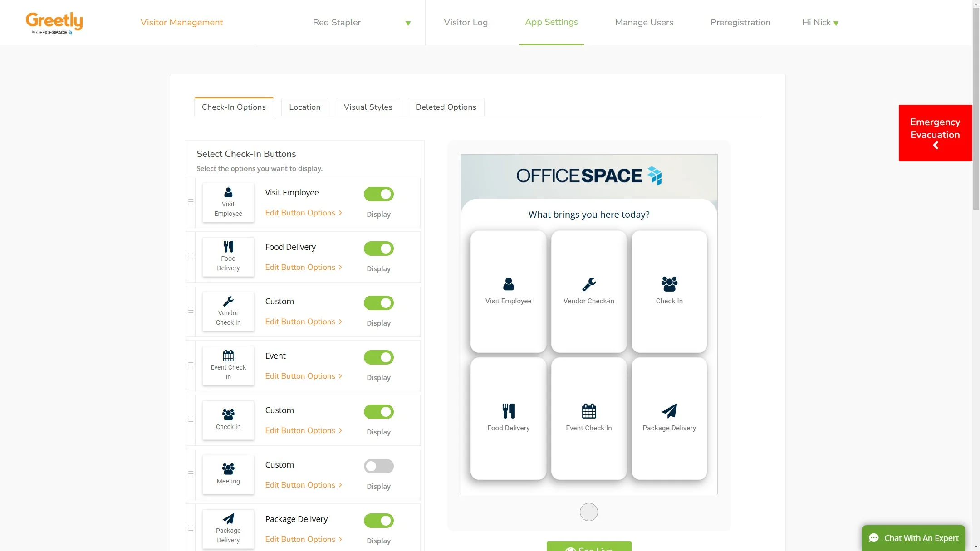Click the page vertical scrollbar thumb
This screenshot has width=980, height=551.
tap(976, 109)
